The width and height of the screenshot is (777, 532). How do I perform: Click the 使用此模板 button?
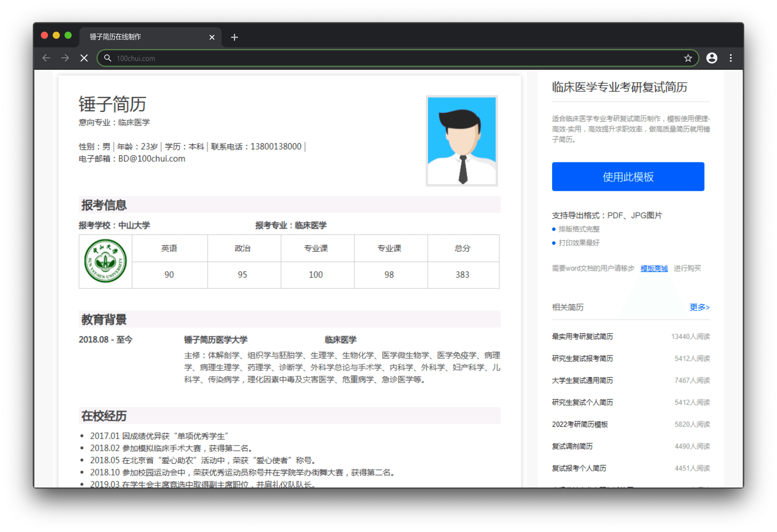pos(628,177)
